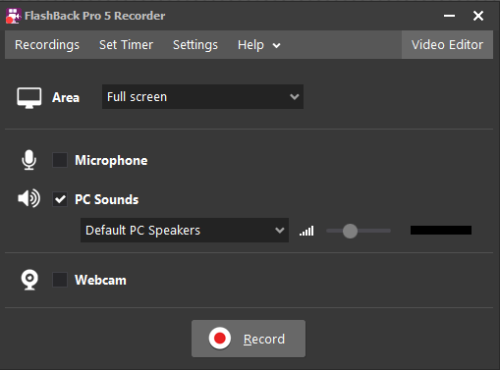Click the FlashBack Pro app logo icon
The image size is (500, 370).
click(13, 16)
